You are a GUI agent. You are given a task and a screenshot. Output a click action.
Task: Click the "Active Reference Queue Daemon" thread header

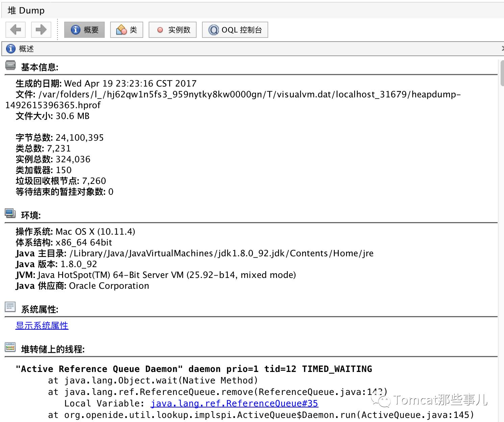coord(194,369)
